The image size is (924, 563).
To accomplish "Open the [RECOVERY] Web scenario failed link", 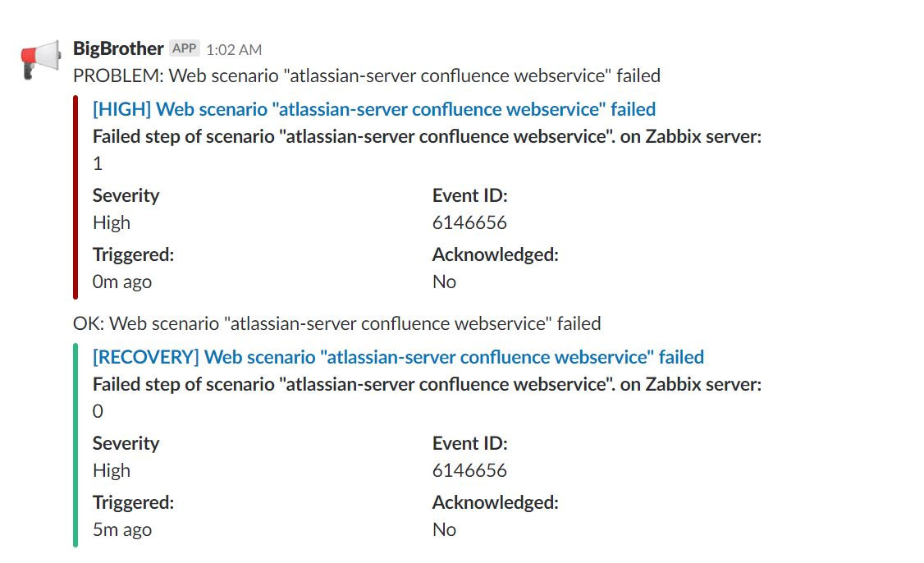I will [x=398, y=356].
